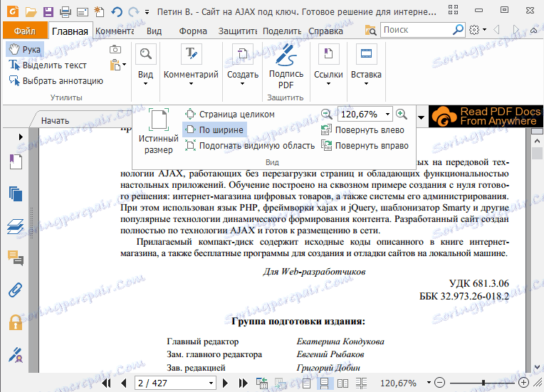
Task: Print the document using the printer icon
Action: click(66, 12)
